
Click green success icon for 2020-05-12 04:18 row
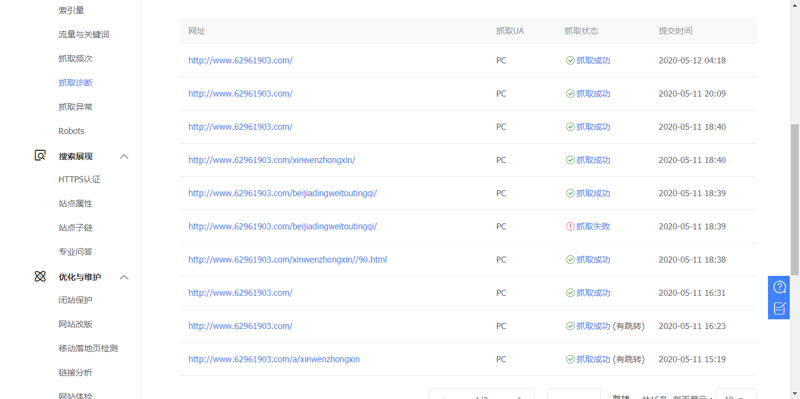point(570,60)
